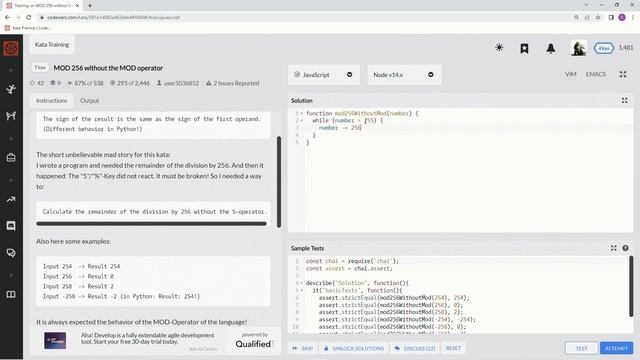Expand the Sample Tests panel
Image resolution: width=640 pixels, height=360 pixels.
click(613, 248)
